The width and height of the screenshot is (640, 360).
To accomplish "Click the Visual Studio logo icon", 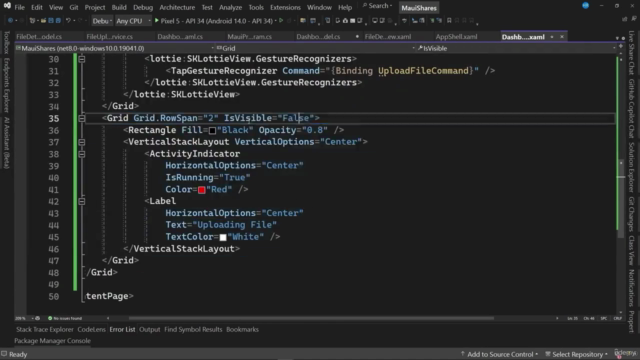I will click(7, 6).
